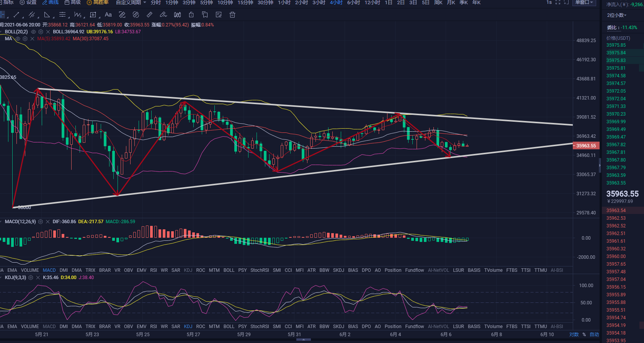Viewport: 644px width, 343px height.
Task: Click the copy drawings icon
Action: click(205, 15)
